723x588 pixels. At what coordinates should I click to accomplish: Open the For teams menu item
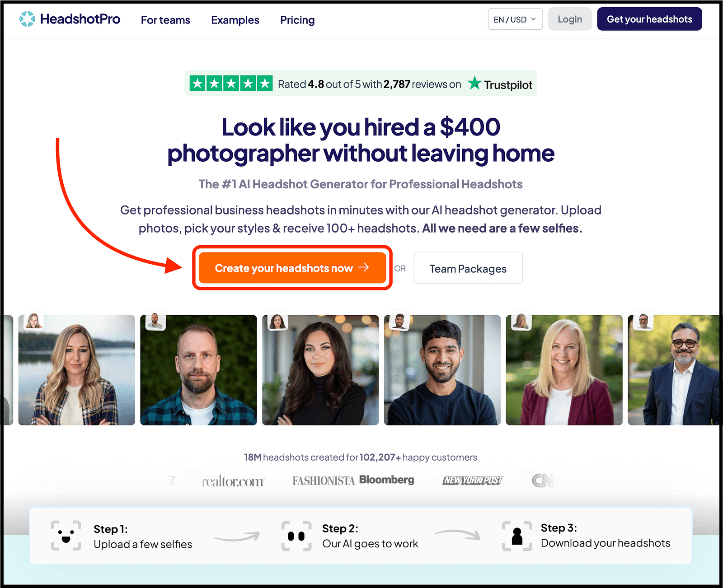(x=165, y=20)
